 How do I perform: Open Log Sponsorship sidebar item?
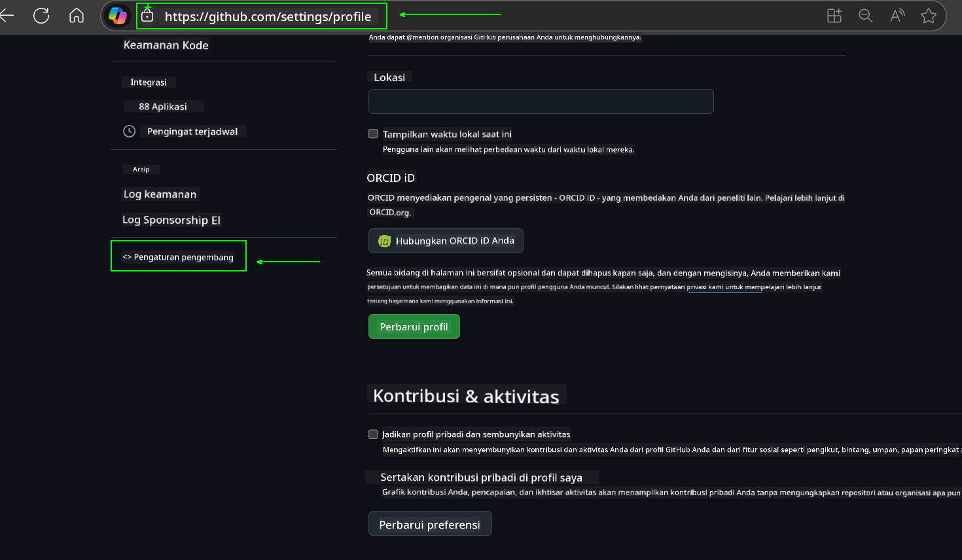tap(171, 220)
